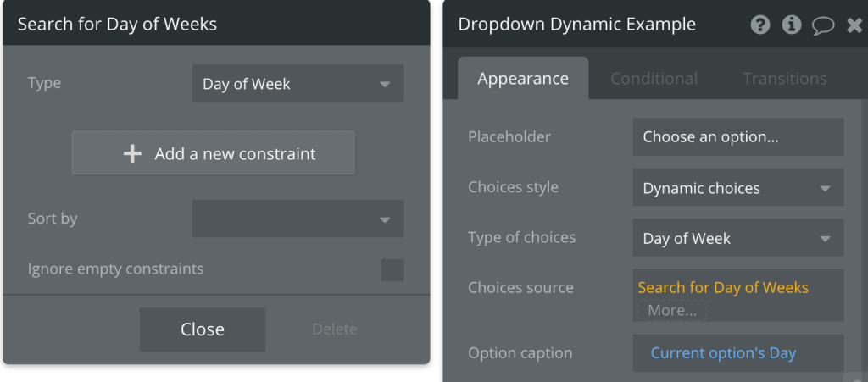The height and width of the screenshot is (382, 868).
Task: Expand the Sort by dropdown
Action: tap(298, 219)
